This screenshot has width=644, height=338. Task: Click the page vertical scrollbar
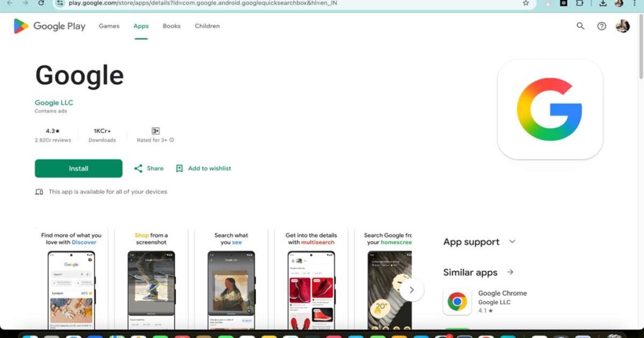(x=641, y=47)
